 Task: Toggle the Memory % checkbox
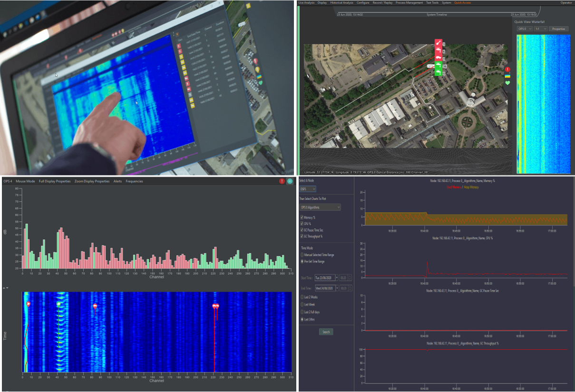pos(302,217)
